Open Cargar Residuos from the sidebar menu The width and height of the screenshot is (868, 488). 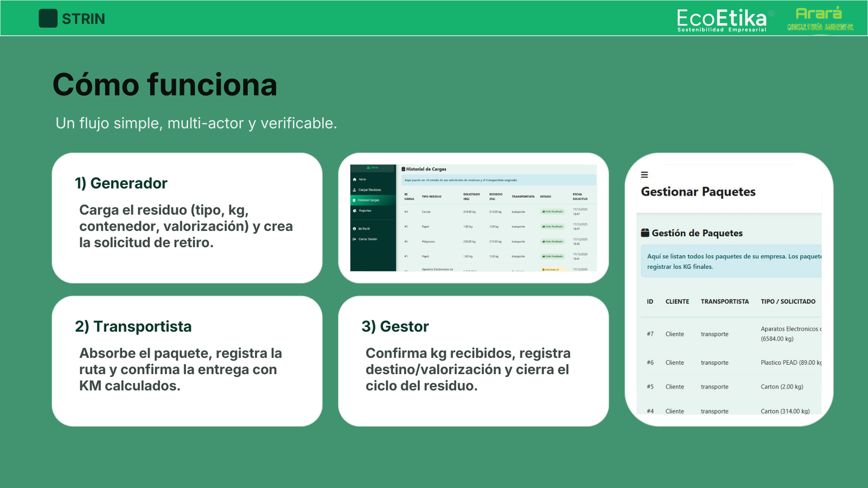[x=369, y=190]
